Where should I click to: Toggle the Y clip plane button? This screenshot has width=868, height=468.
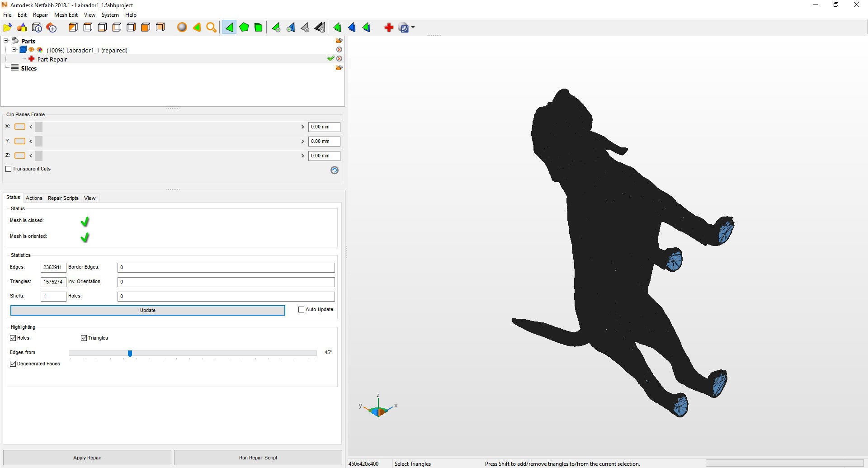click(x=20, y=141)
